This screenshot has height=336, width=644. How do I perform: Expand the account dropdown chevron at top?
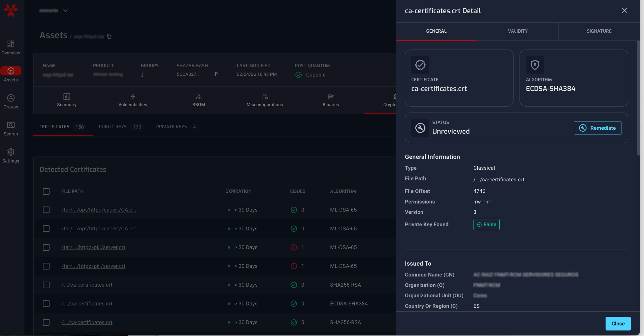[65, 10]
